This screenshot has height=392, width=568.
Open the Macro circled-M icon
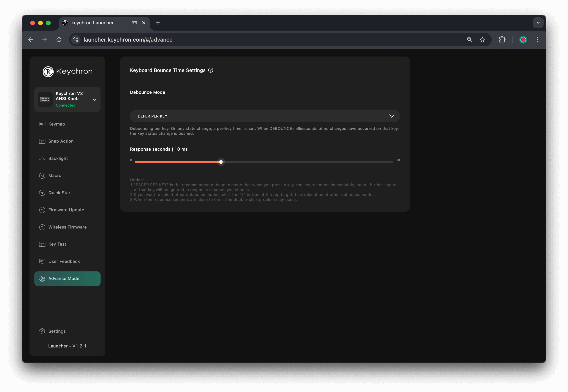point(42,176)
